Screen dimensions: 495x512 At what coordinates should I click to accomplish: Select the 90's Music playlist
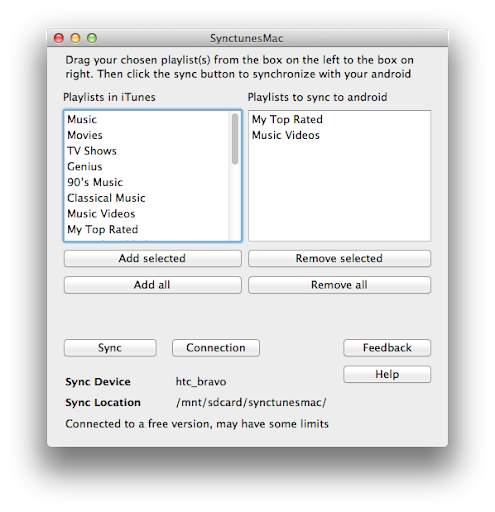147,182
